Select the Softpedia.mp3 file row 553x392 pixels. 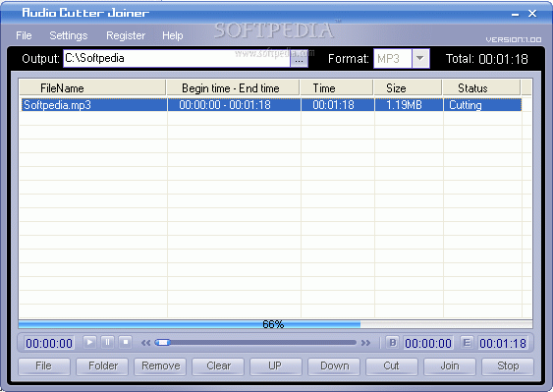click(271, 105)
